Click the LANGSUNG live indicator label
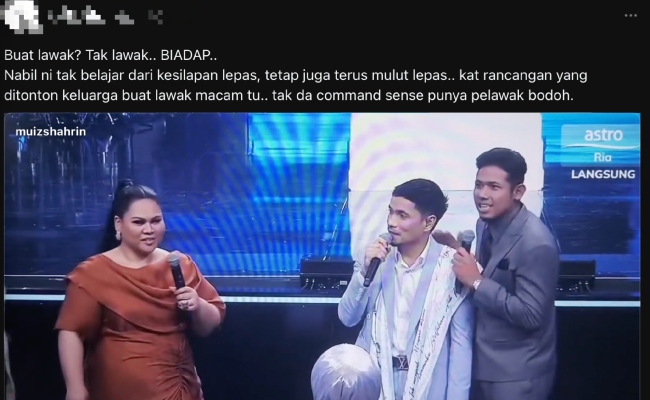 (603, 174)
